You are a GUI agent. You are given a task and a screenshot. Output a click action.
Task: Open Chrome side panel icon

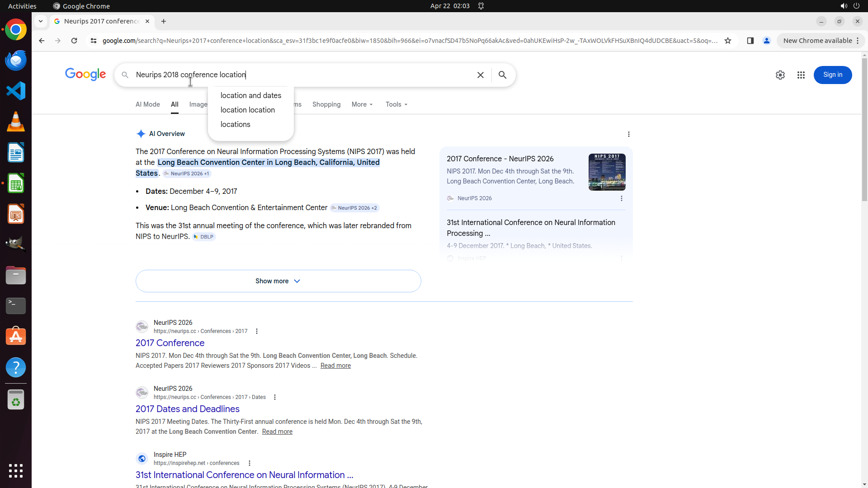(750, 41)
